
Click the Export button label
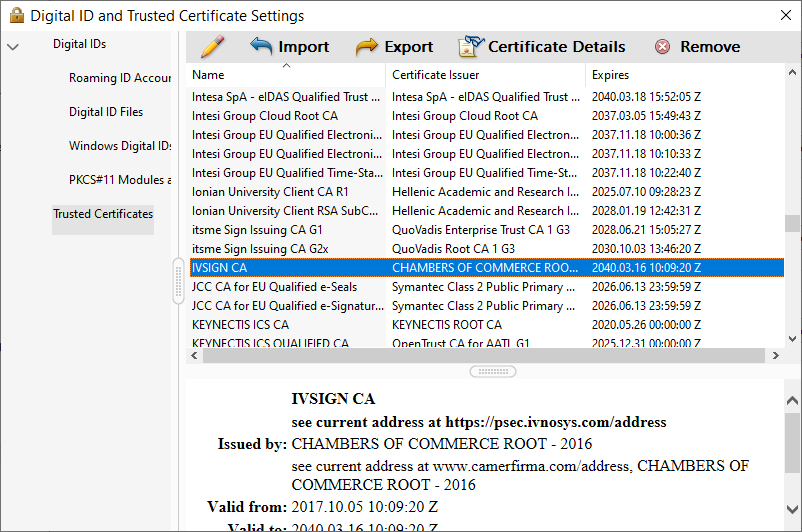pos(409,47)
